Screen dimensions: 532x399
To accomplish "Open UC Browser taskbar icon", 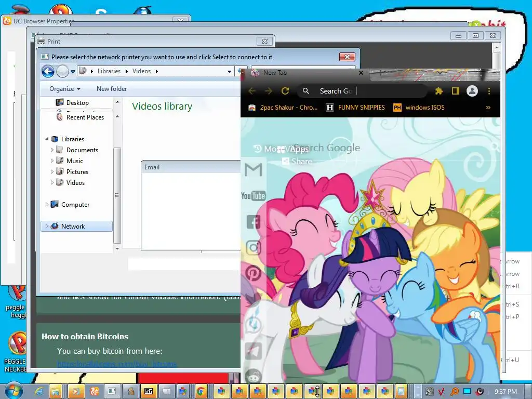I will click(x=94, y=392).
